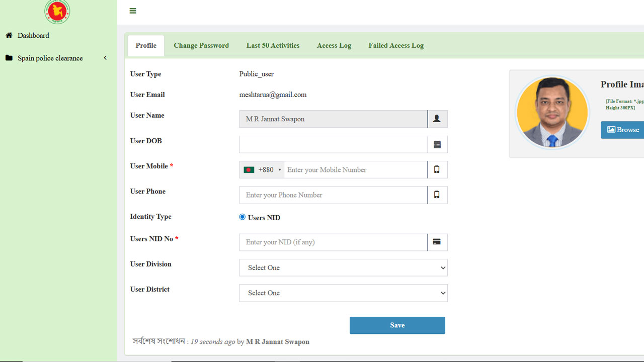Click the Dashboard home icon

point(9,35)
